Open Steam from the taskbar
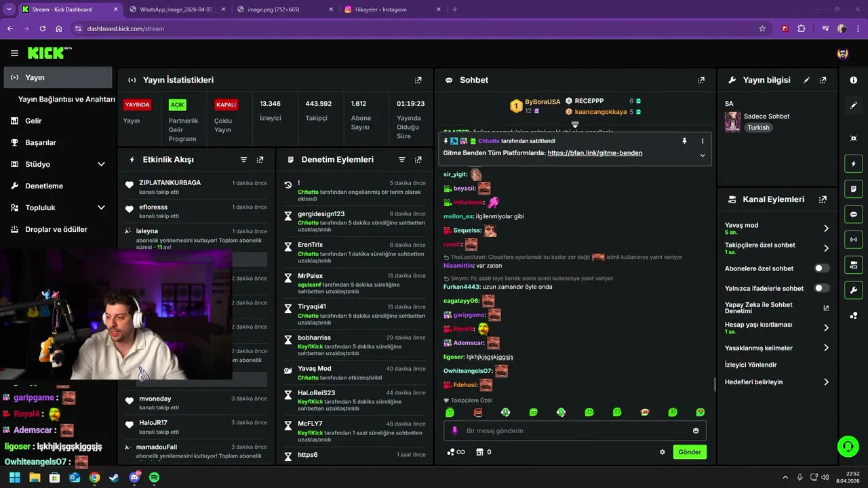The width and height of the screenshot is (868, 488). coord(114,477)
